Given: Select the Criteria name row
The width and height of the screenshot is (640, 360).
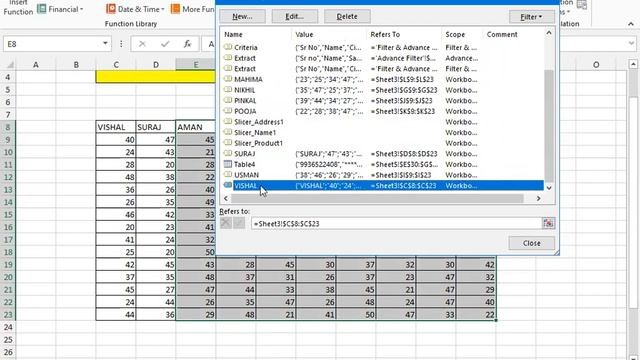Looking at the screenshot, I should pyautogui.click(x=383, y=47).
